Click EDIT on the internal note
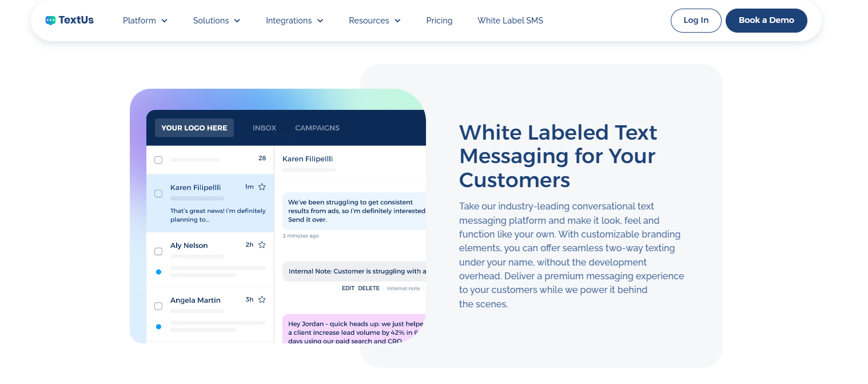 pyautogui.click(x=348, y=288)
